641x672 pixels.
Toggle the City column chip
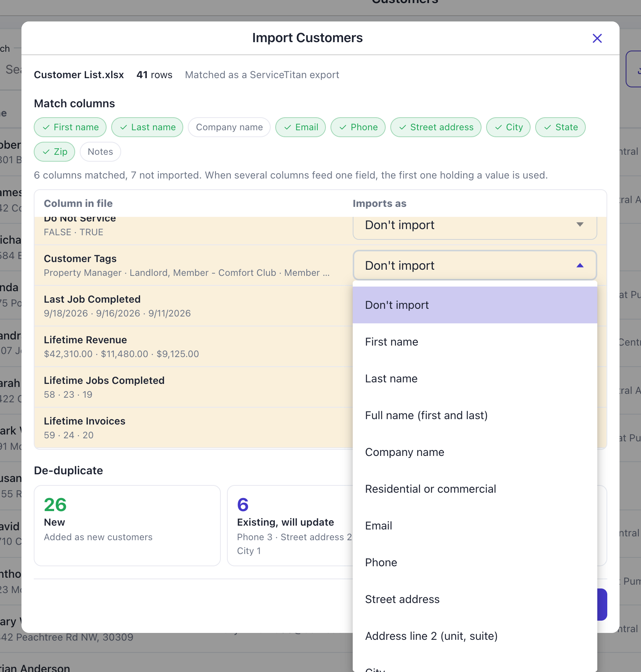508,127
